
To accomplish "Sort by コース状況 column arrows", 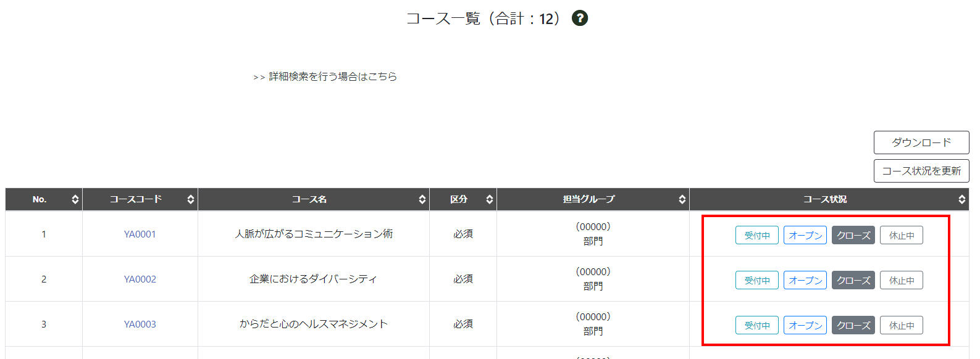I will click(961, 199).
